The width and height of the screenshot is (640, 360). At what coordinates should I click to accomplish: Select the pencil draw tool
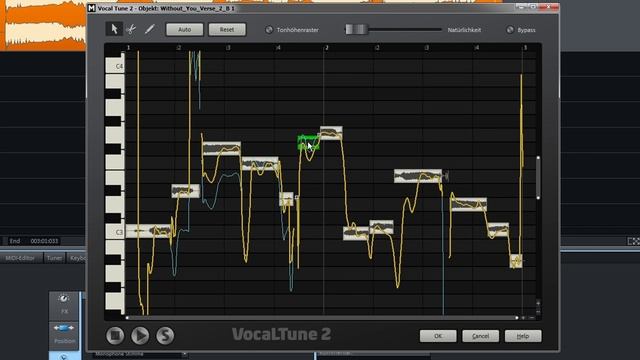point(149,29)
